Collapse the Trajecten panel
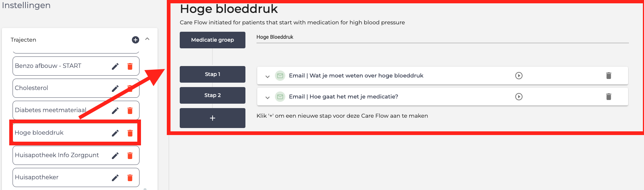 147,39
